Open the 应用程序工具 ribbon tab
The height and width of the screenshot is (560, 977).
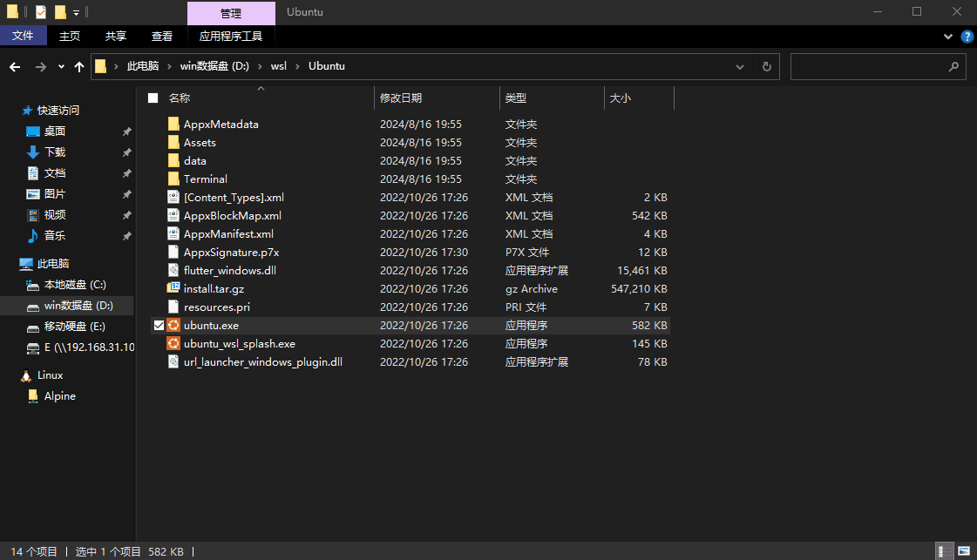click(x=231, y=36)
